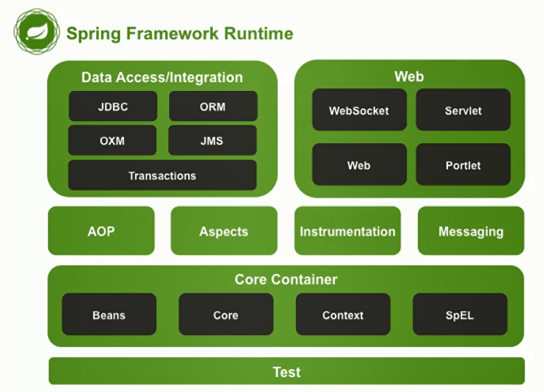Image resolution: width=544 pixels, height=392 pixels.
Task: Select the Web group heading
Action: point(409,76)
